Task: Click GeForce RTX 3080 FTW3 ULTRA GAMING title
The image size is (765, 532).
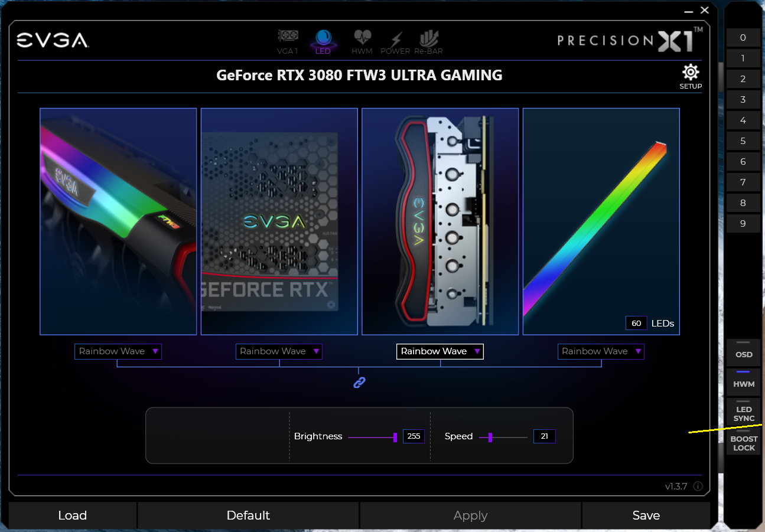Action: pos(359,76)
